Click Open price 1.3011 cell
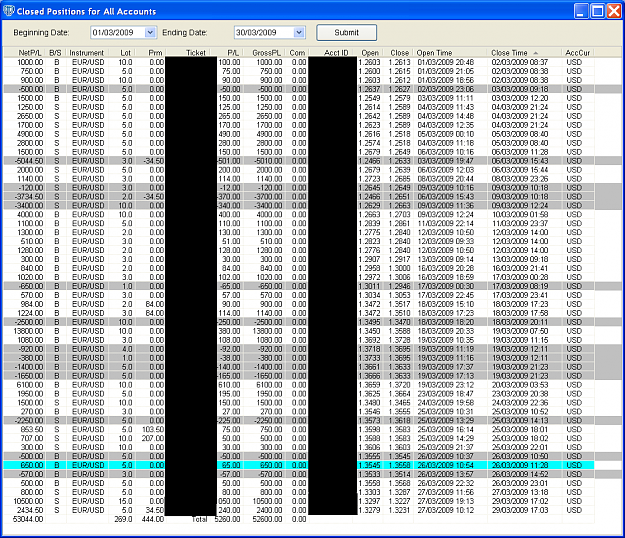 coord(369,286)
